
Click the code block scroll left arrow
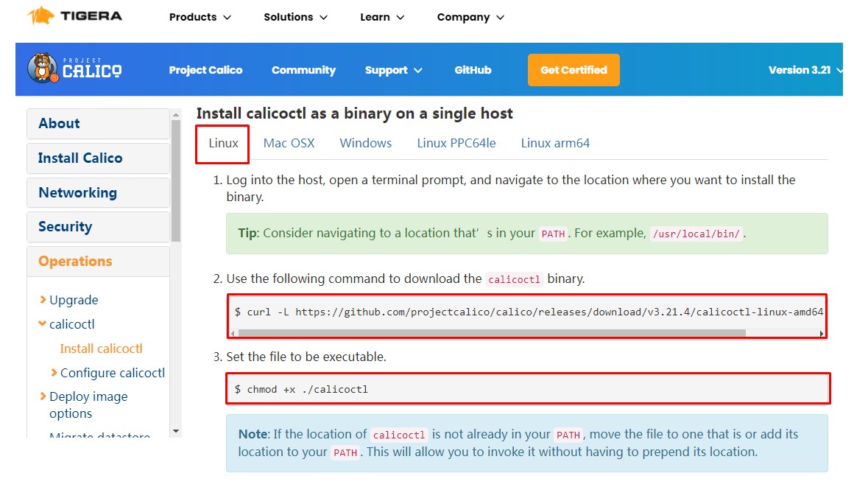tap(233, 333)
